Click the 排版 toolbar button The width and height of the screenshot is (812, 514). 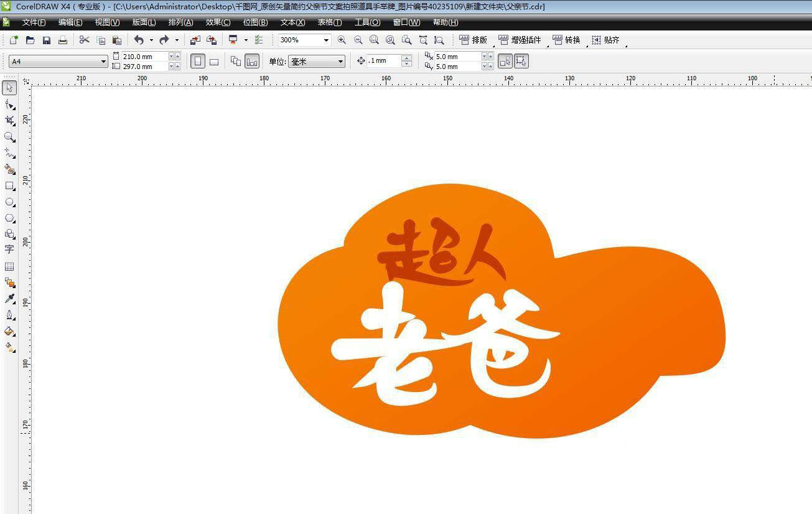point(474,40)
